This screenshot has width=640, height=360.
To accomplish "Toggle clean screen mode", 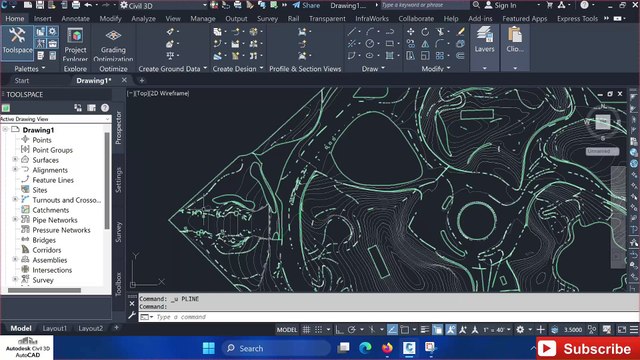I will coord(621,329).
